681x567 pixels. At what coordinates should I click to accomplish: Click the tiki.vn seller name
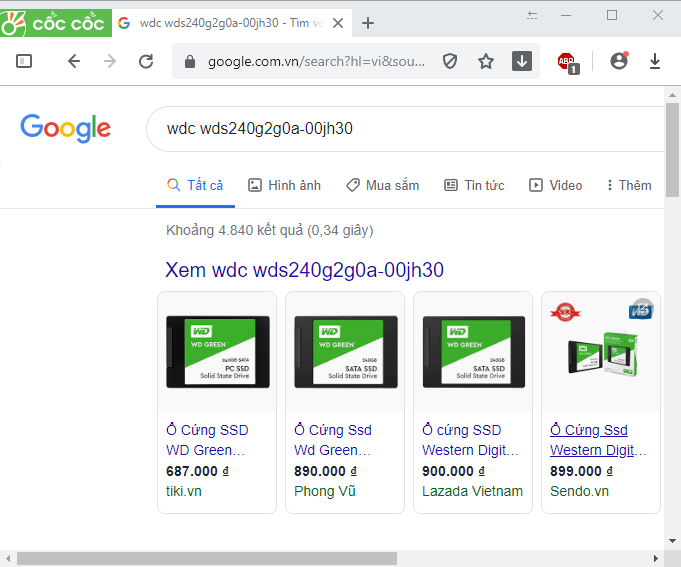[184, 491]
